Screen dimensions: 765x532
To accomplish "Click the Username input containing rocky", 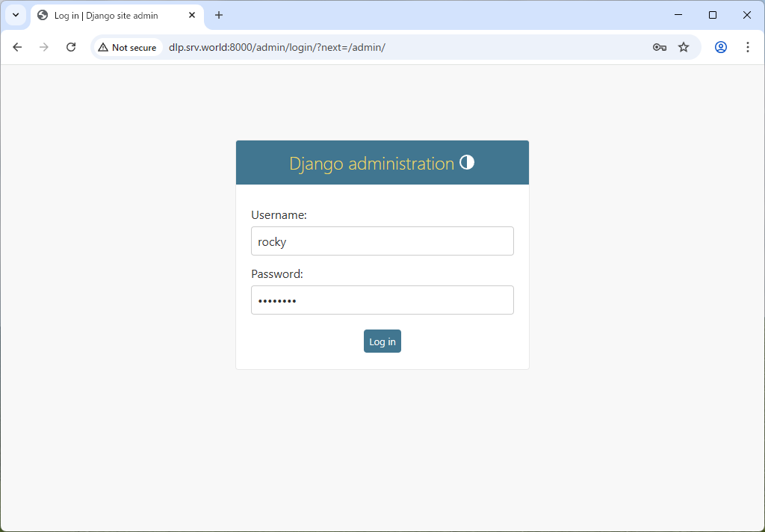I will pyautogui.click(x=382, y=241).
